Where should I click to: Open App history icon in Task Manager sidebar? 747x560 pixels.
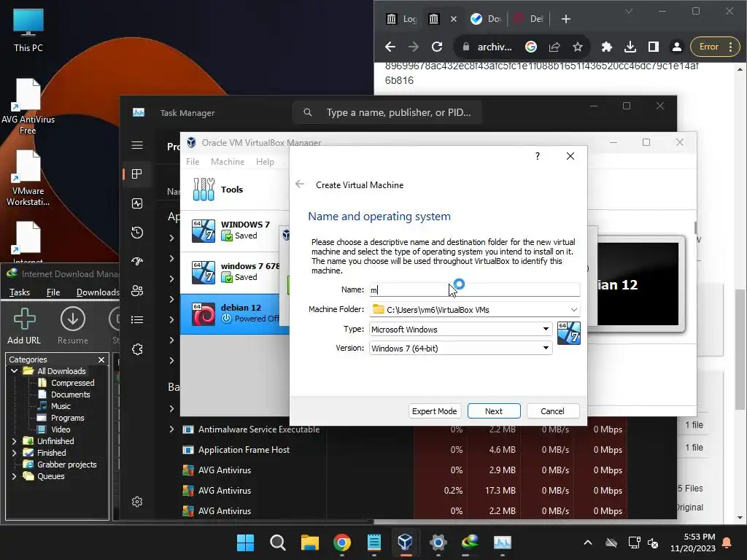pyautogui.click(x=137, y=233)
